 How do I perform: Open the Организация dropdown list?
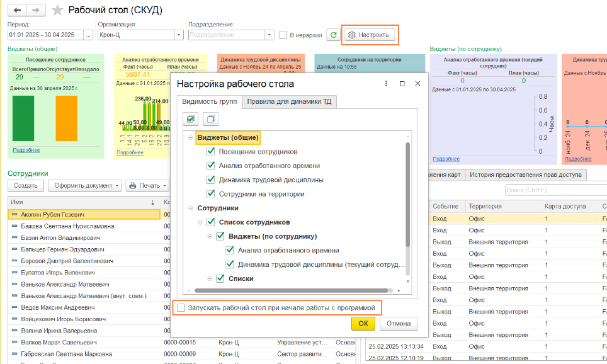click(179, 35)
